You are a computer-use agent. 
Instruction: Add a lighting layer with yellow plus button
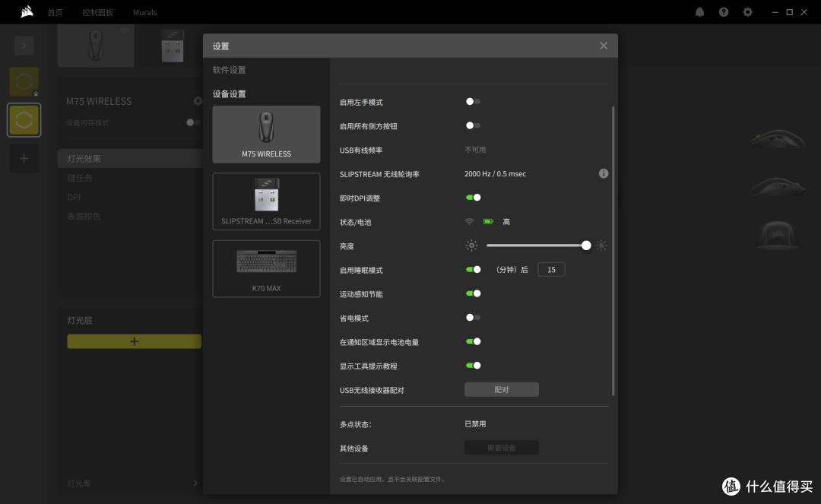point(134,341)
